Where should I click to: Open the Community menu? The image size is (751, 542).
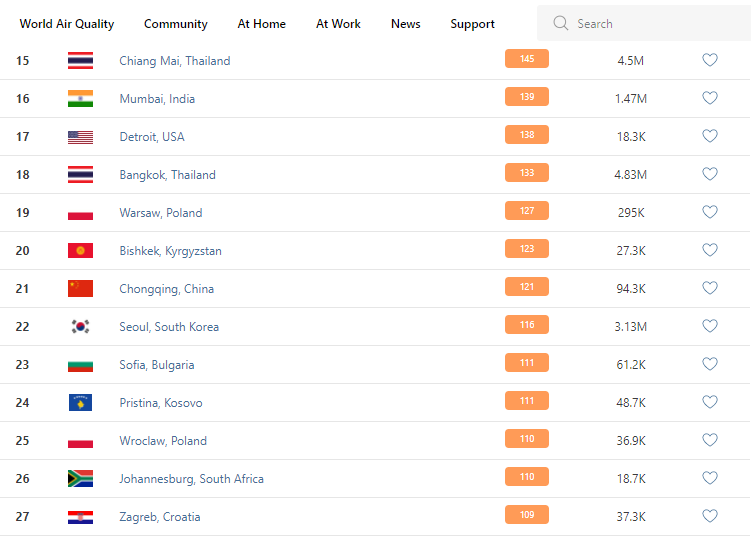[176, 24]
